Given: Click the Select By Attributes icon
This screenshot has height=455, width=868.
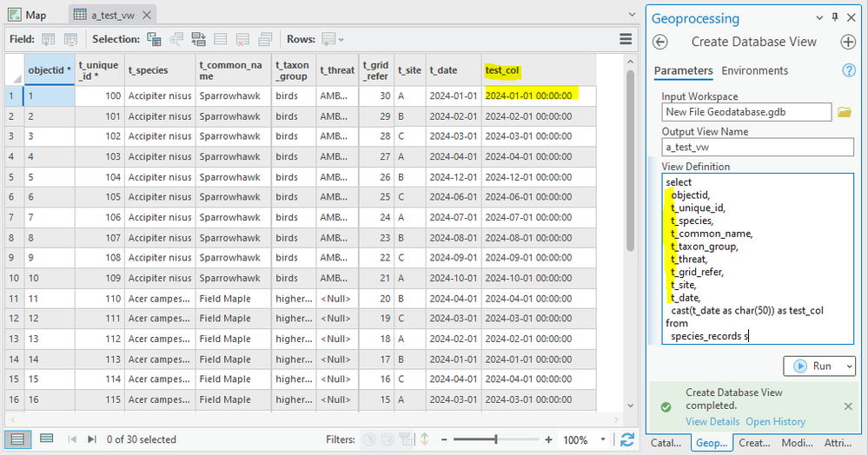Looking at the screenshot, I should pos(154,39).
